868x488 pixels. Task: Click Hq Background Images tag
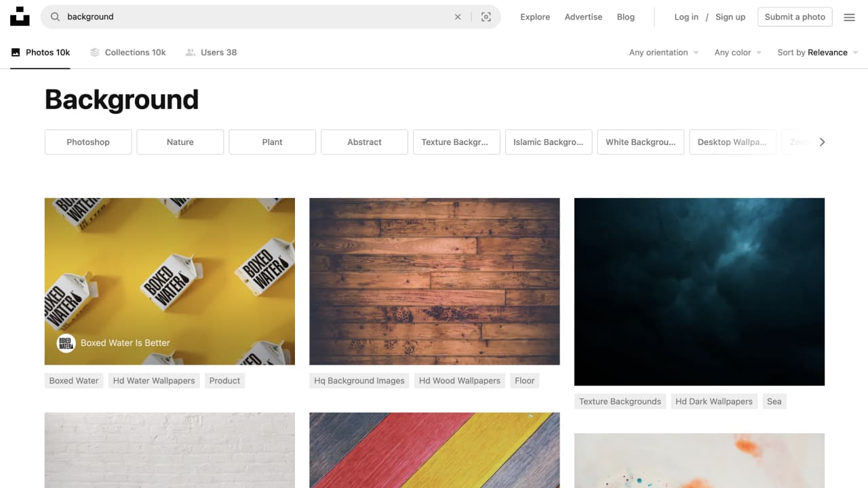pos(359,381)
